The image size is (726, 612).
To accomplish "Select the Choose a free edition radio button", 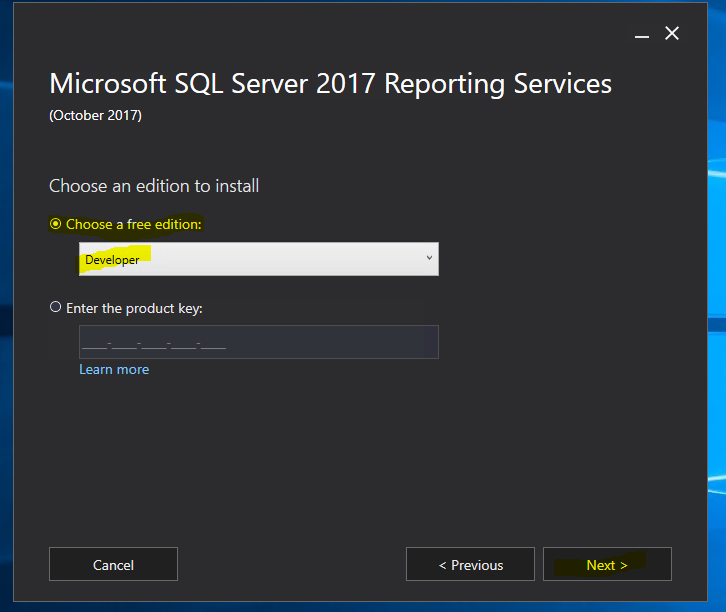I will [56, 224].
